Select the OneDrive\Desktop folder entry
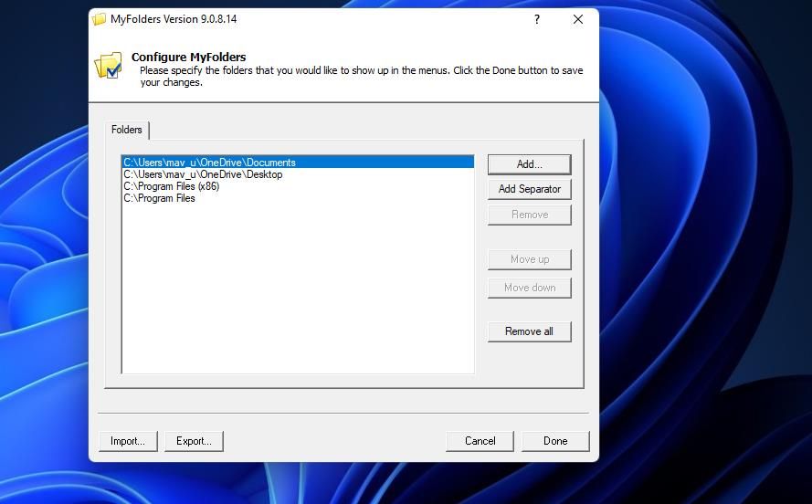 click(298, 174)
